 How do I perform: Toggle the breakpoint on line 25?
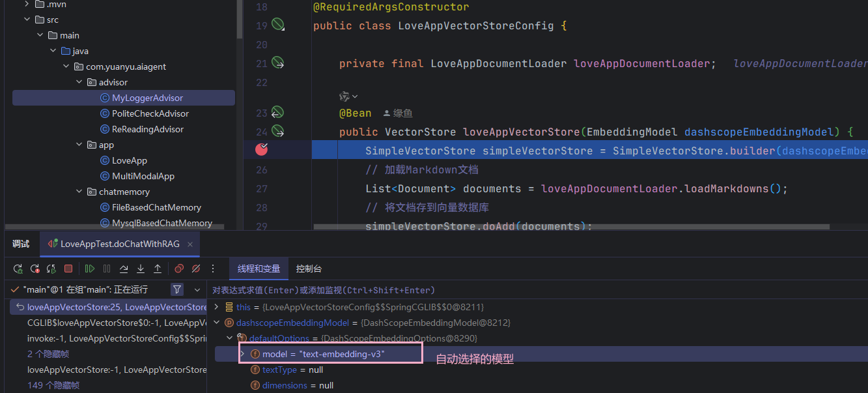pyautogui.click(x=262, y=150)
